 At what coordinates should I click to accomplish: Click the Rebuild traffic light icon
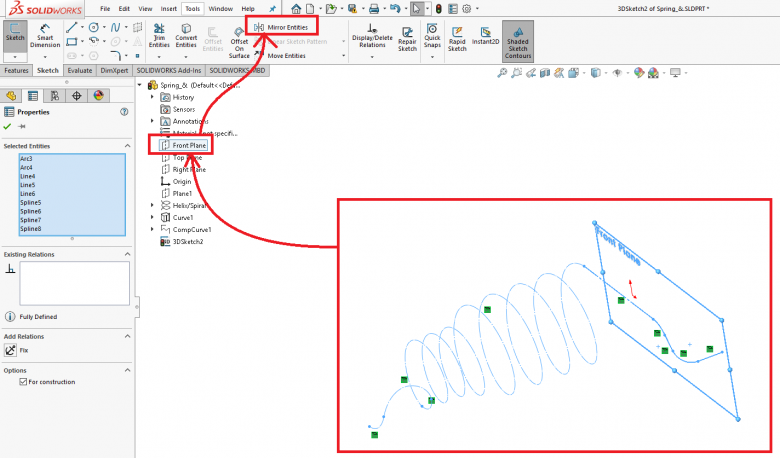pyautogui.click(x=439, y=8)
